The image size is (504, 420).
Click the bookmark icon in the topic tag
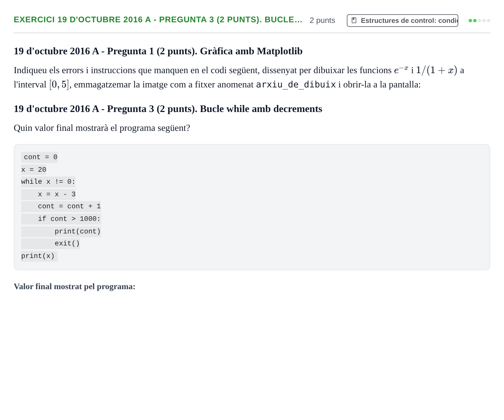click(x=354, y=20)
